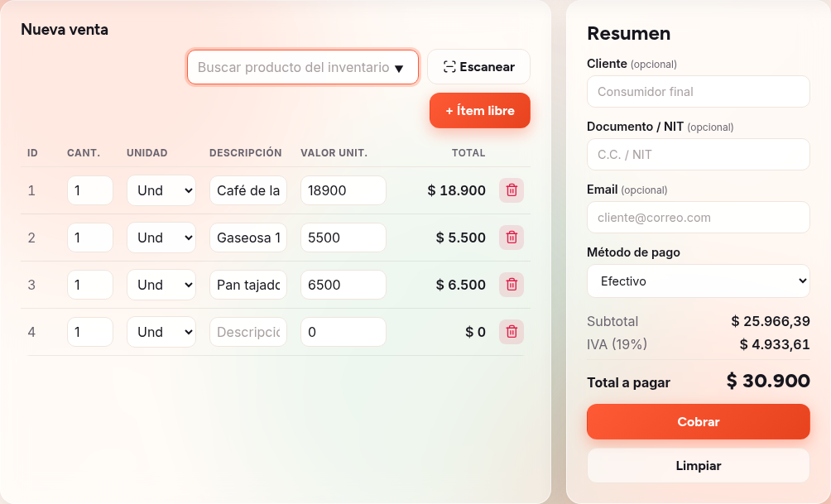
Task: Edit unit value 6500 field
Action: tap(343, 285)
